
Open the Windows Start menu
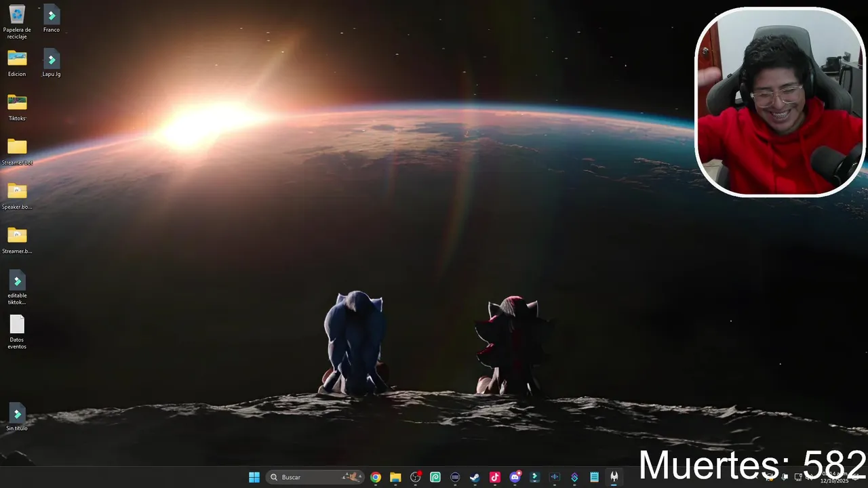[x=254, y=477]
